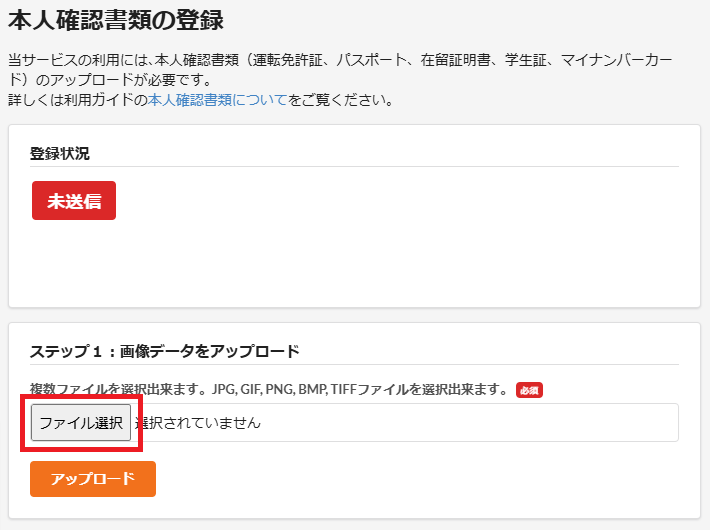Click blank space right of アップロード button
Screen dimensions: 710x530
click(x=400, y=479)
